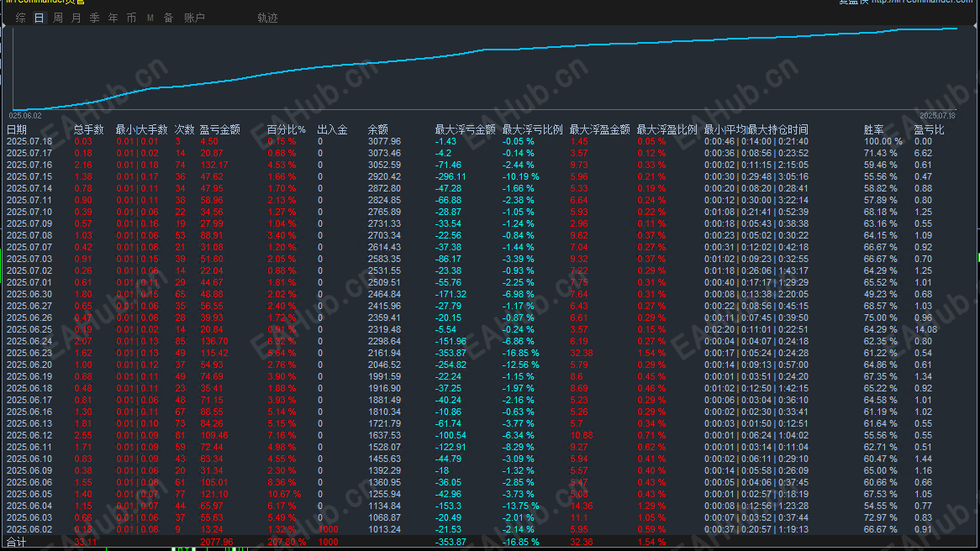Open the 轨迹 track tab

[x=267, y=18]
